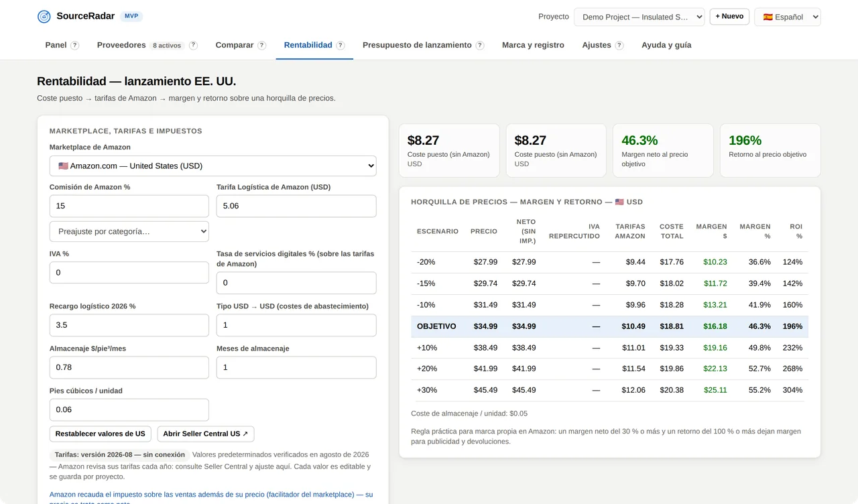The height and width of the screenshot is (504, 858).
Task: Open the Ajustes tab
Action: (597, 45)
